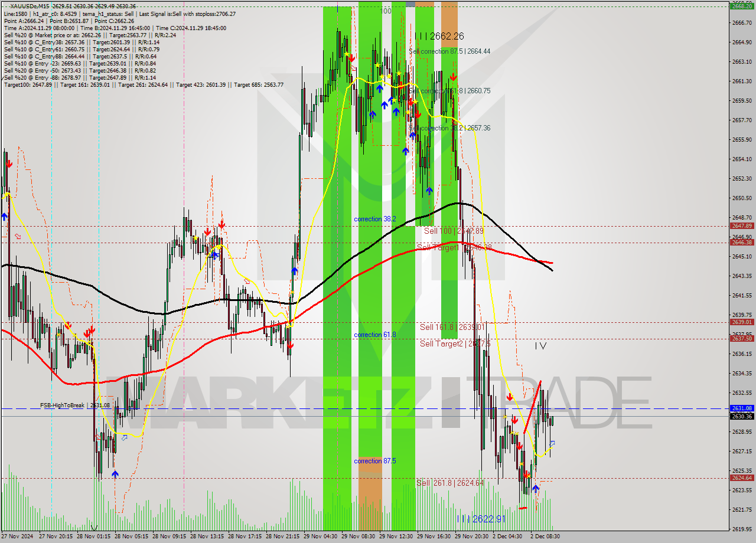Click the '29 Nov 12:30' time label

click(396, 537)
